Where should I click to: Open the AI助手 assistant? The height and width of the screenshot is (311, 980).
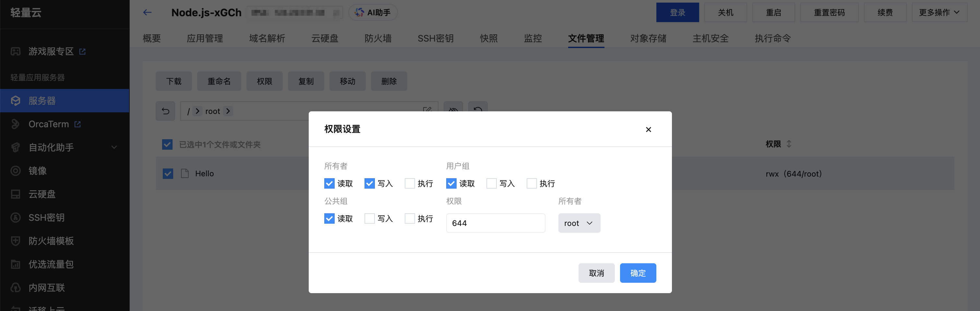(373, 13)
